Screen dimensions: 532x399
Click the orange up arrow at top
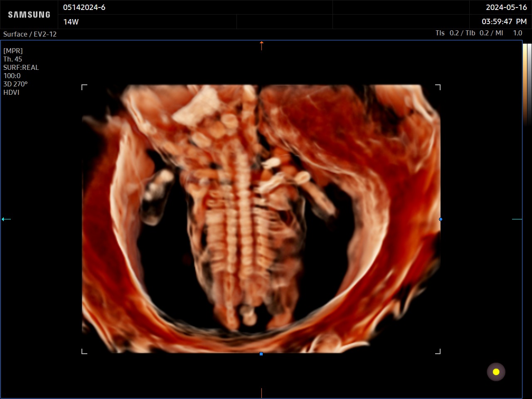click(261, 45)
